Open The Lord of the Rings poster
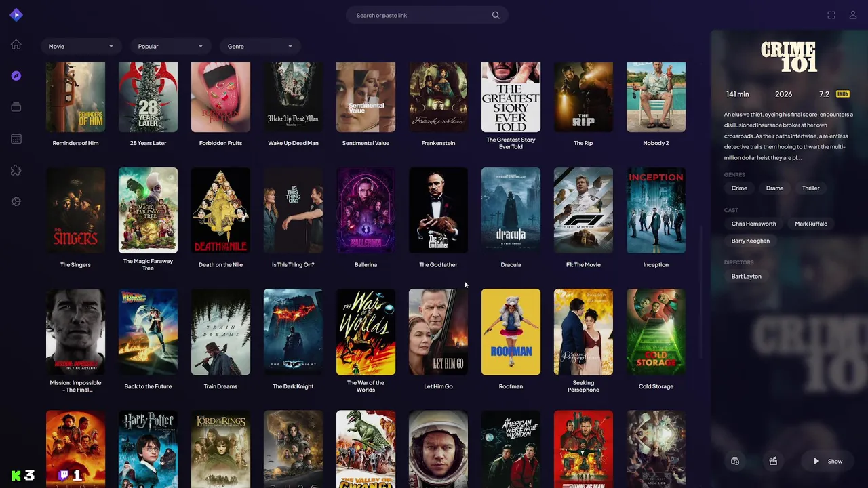This screenshot has width=868, height=488. pos(220,449)
